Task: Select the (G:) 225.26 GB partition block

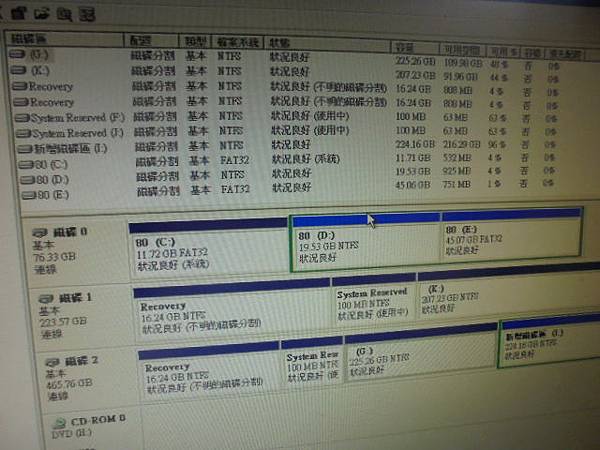Action: tap(421, 352)
